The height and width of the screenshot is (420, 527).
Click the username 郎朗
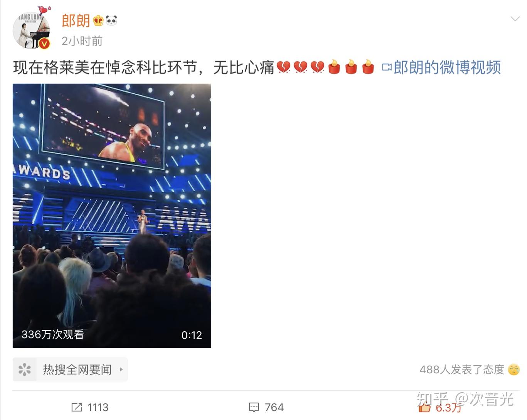pos(76,20)
